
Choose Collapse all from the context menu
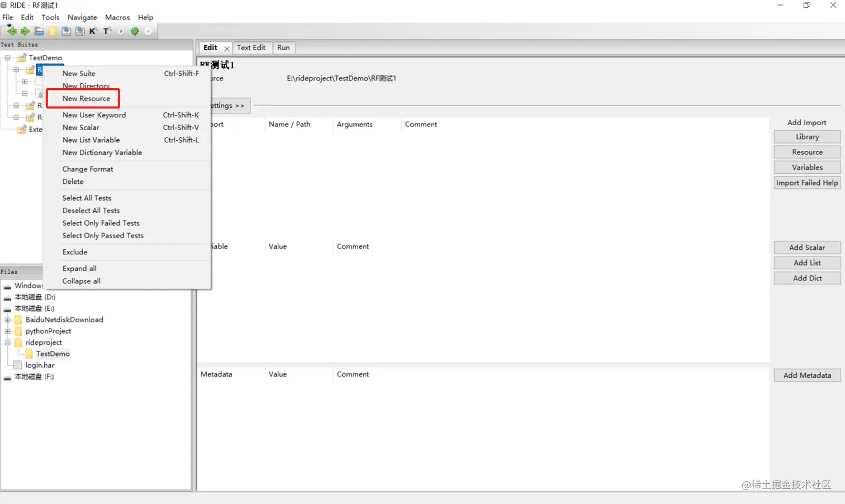127,281
